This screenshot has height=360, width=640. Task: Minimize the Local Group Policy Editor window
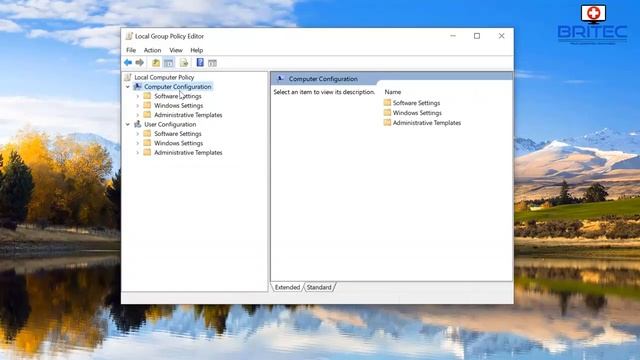click(x=453, y=36)
